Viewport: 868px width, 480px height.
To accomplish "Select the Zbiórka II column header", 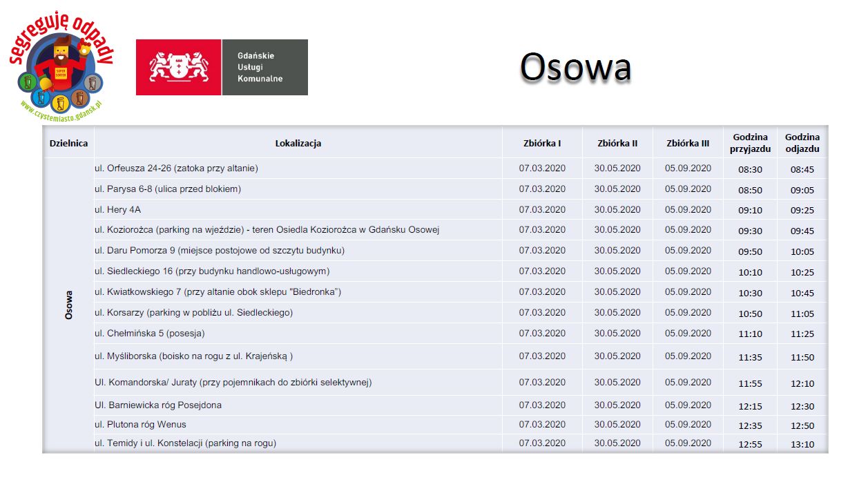I will click(x=617, y=144).
